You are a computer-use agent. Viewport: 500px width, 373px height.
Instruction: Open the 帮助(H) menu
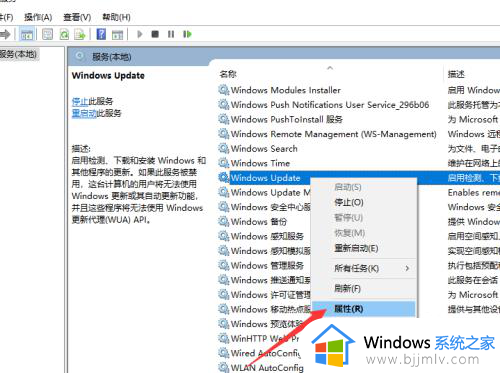pyautogui.click(x=116, y=17)
